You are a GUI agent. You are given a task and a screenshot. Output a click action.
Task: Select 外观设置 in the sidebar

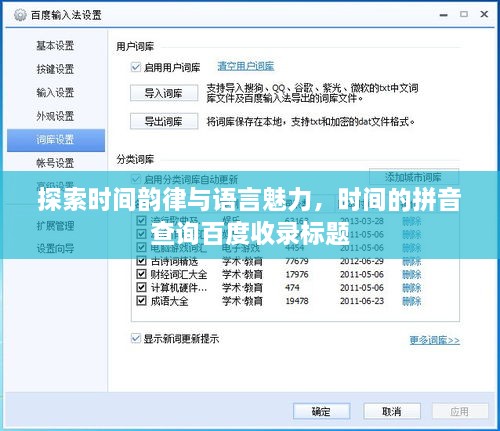point(55,116)
